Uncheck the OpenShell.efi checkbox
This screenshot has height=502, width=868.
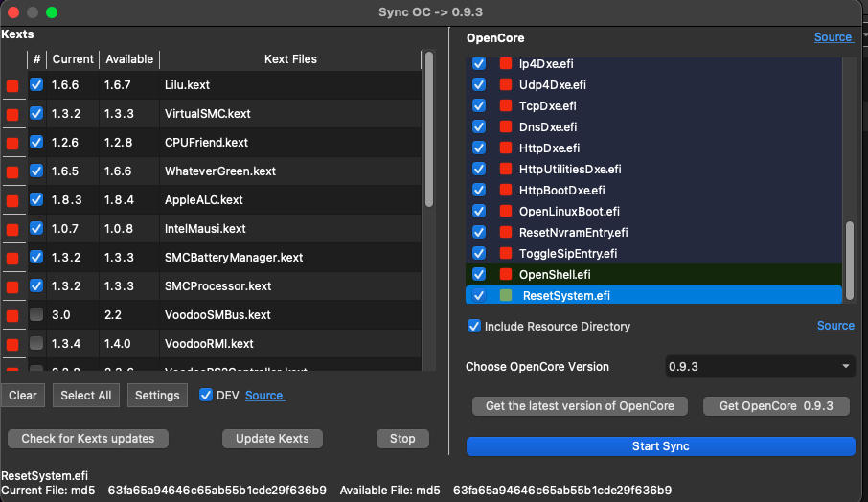coord(479,274)
